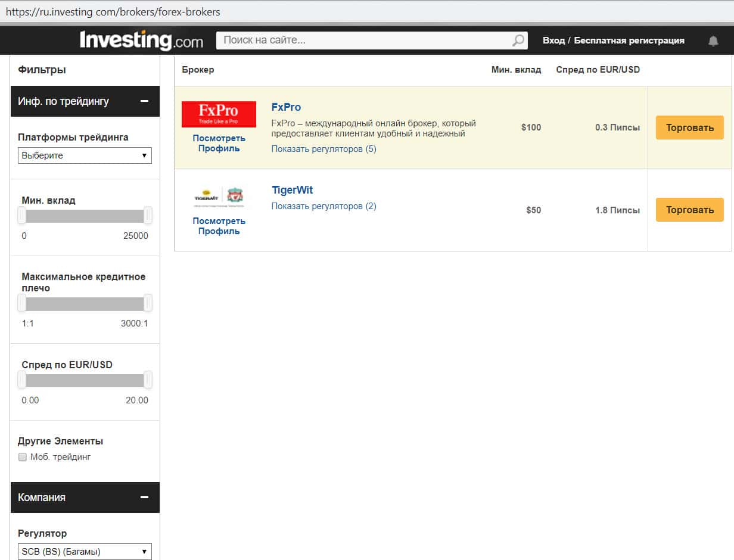
Task: Show FxPro regulators (5) link
Action: (324, 149)
